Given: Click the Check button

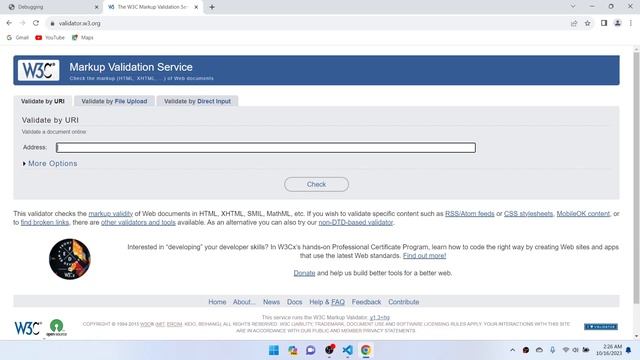Looking at the screenshot, I should (x=316, y=184).
